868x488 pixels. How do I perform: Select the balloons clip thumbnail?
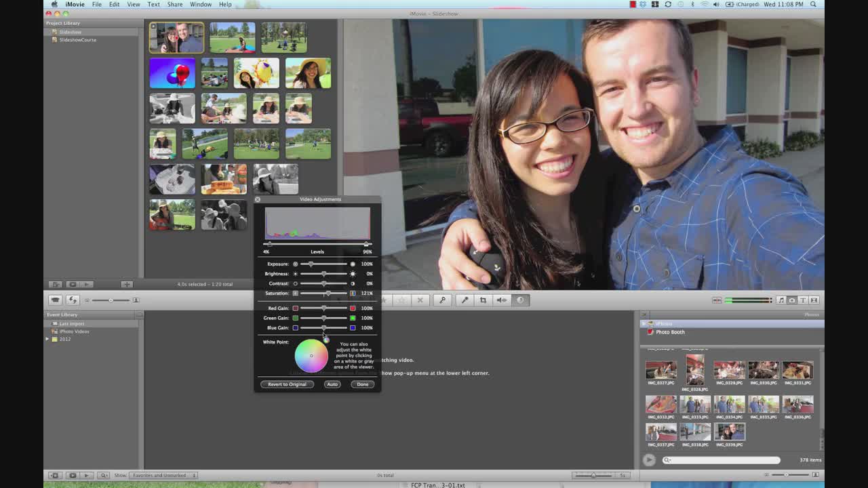coord(172,73)
